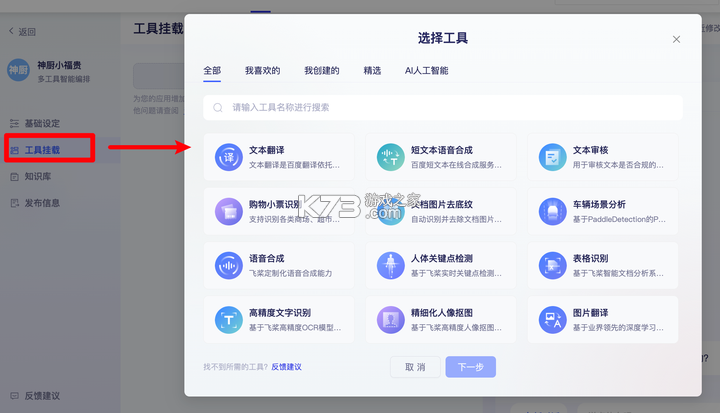Switch to the 全部 tab
720x413 pixels.
click(212, 71)
